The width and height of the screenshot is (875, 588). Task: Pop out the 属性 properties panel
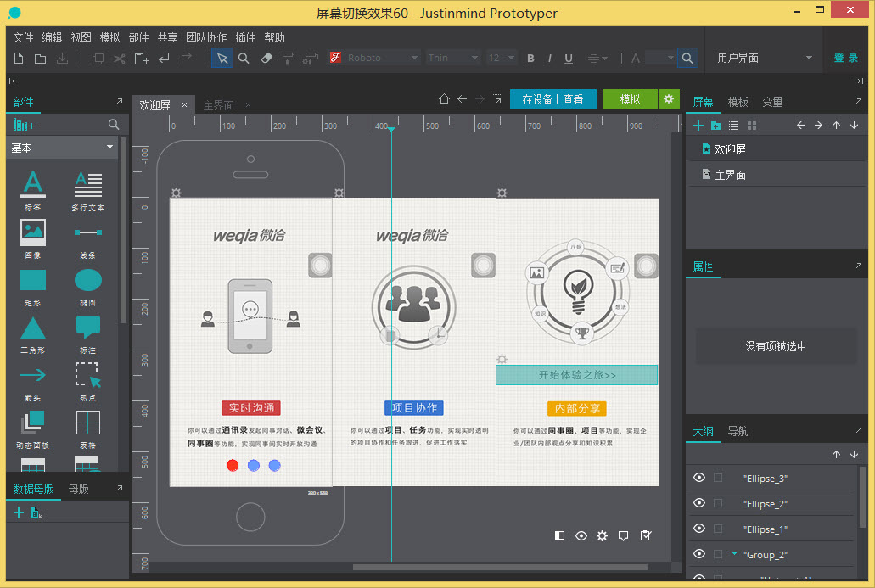pyautogui.click(x=858, y=266)
